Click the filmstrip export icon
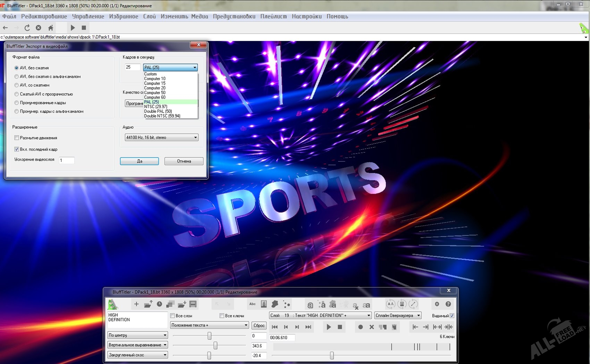The image size is (590, 364). tap(193, 304)
